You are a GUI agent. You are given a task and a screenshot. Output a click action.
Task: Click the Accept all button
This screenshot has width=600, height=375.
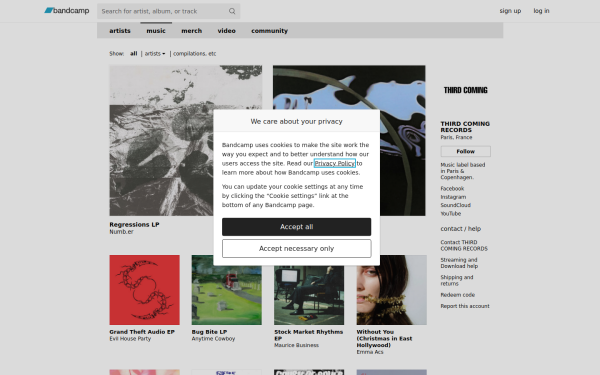coord(297,227)
